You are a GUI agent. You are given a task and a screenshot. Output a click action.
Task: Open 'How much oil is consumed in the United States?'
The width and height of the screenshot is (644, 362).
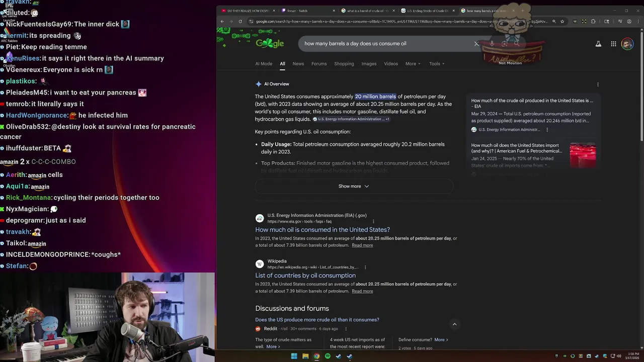click(323, 230)
